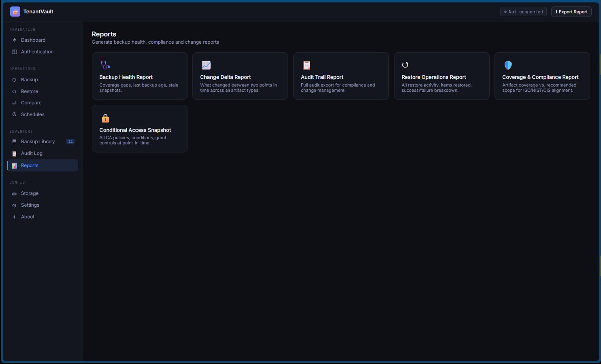Image resolution: width=601 pixels, height=364 pixels.
Task: Click the chart icon on Change Delta card
Action: 206,65
